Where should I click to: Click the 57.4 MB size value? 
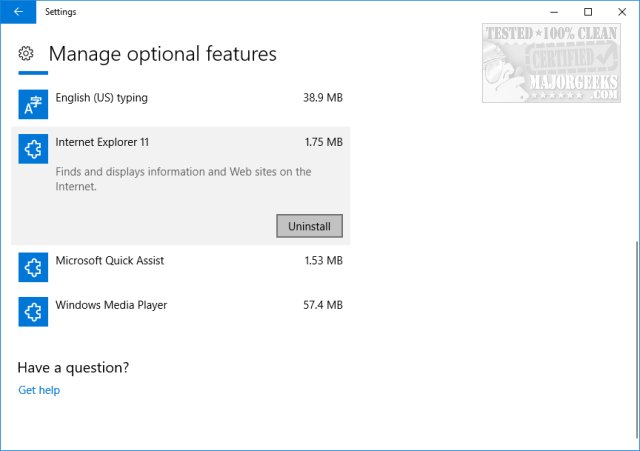click(323, 305)
